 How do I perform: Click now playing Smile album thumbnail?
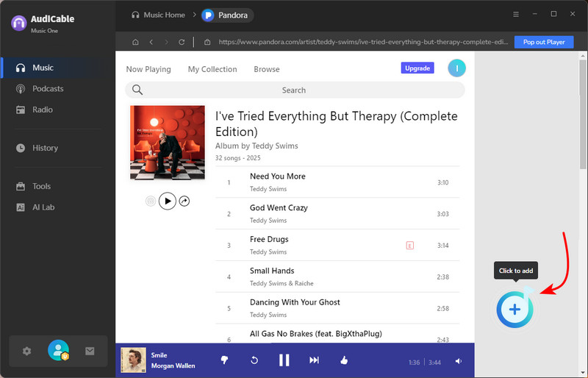(134, 360)
